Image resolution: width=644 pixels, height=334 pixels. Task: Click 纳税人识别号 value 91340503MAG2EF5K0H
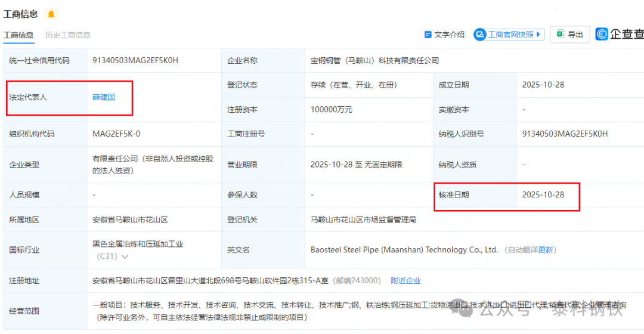click(565, 134)
